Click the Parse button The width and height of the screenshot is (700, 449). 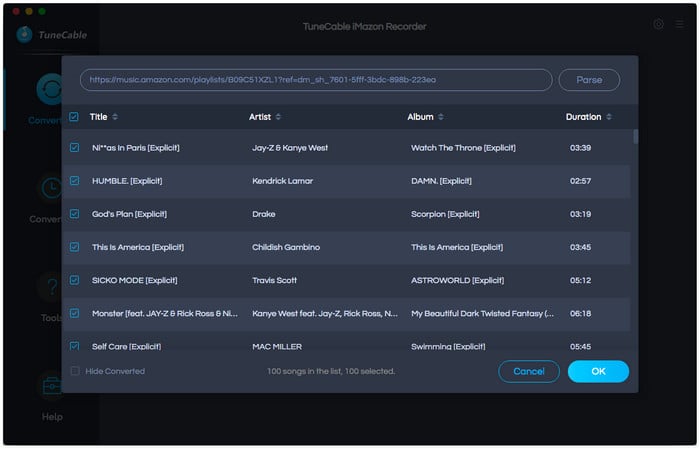[589, 80]
